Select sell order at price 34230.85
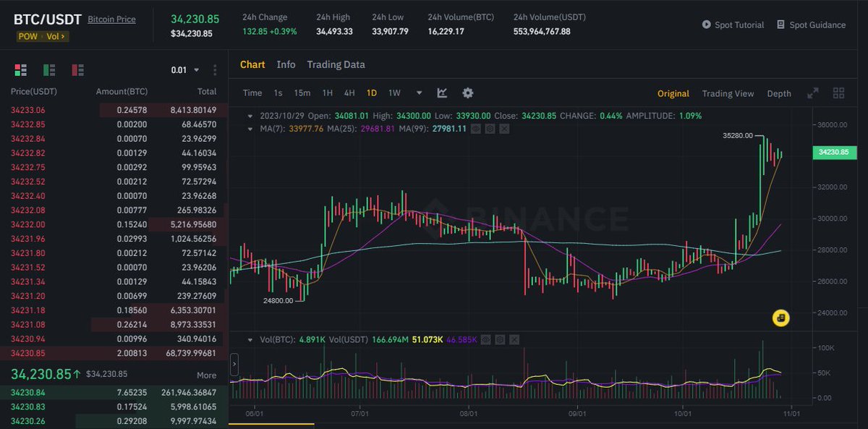Viewport: 868px width, 429px height. point(114,353)
